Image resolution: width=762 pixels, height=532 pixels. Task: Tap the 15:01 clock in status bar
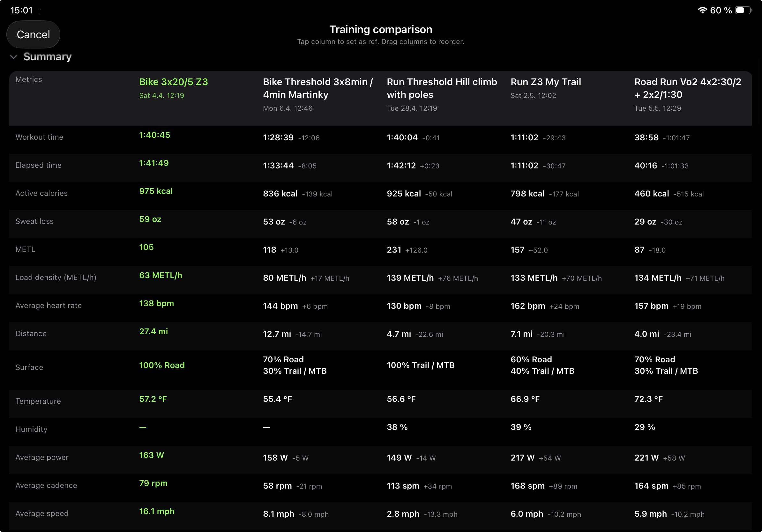(22, 10)
